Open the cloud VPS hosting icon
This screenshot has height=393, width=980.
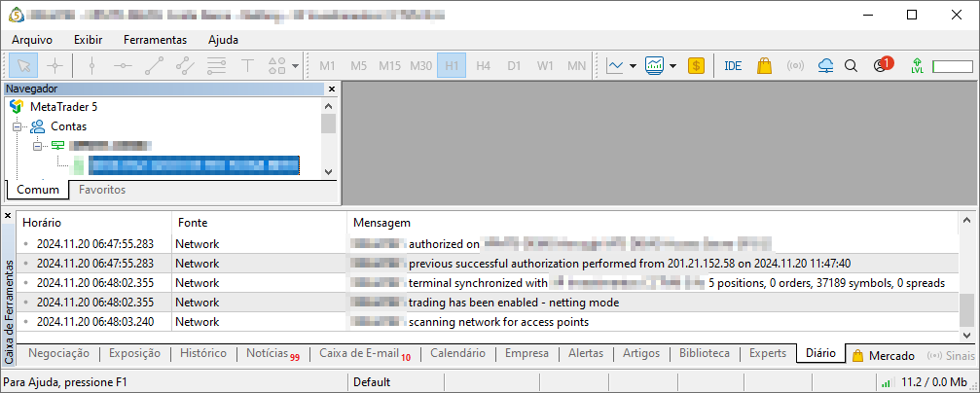826,66
